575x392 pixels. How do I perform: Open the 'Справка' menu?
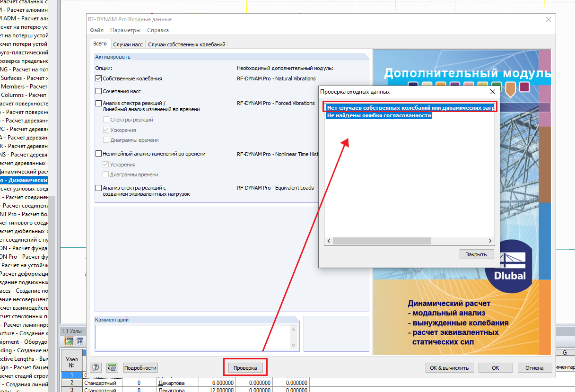[x=158, y=30]
